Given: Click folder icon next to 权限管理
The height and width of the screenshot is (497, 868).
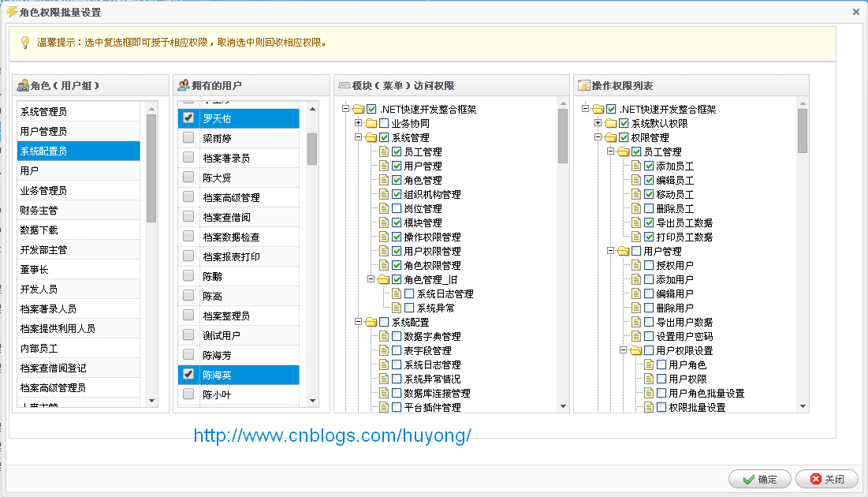Looking at the screenshot, I should pos(610,137).
